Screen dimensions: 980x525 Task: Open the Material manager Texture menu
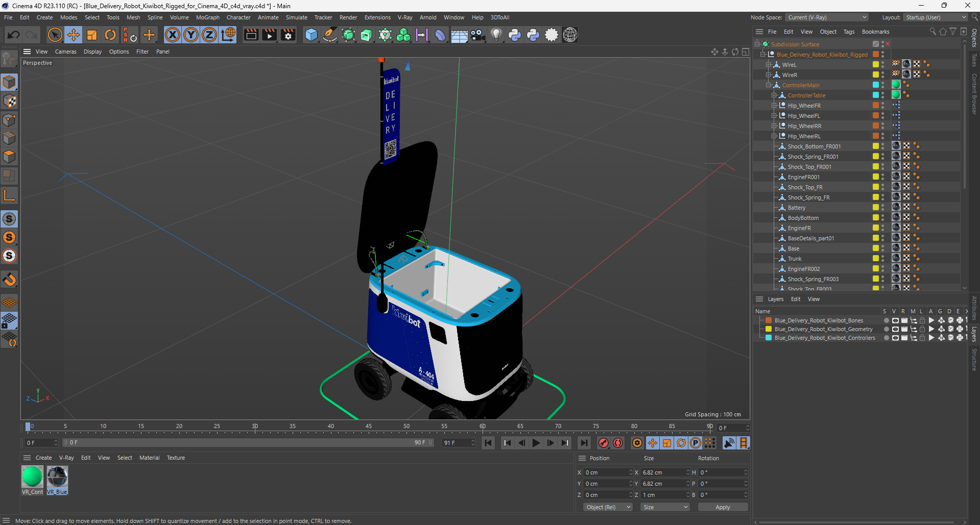point(176,458)
